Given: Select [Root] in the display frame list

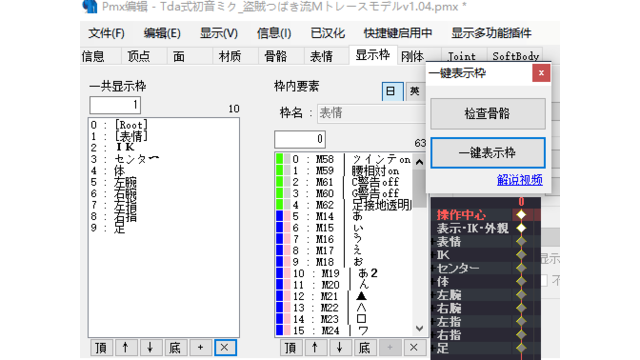Looking at the screenshot, I should click(163, 125).
